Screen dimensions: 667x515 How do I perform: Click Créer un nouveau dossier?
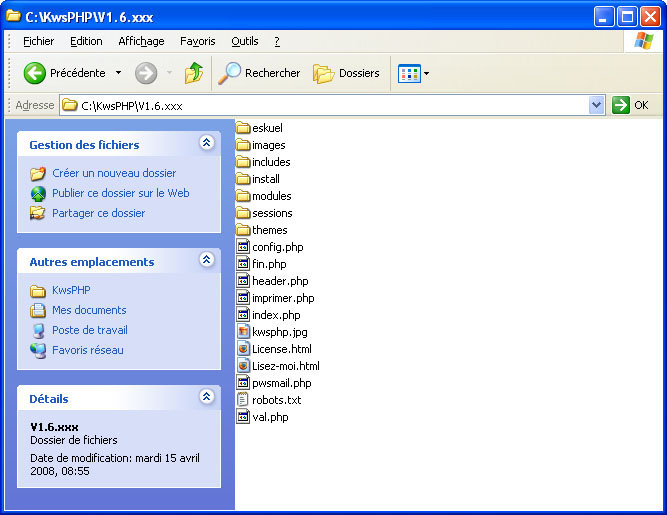coord(114,173)
